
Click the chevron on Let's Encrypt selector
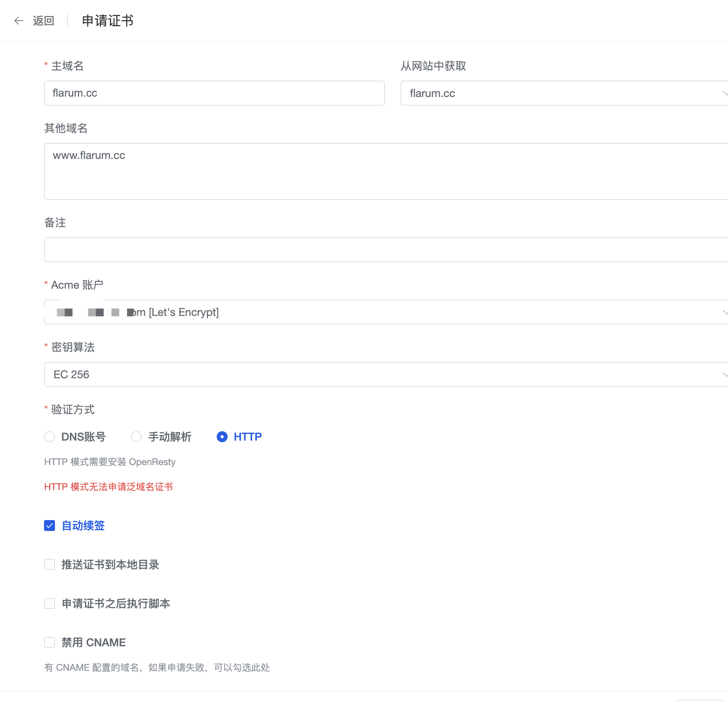coord(724,312)
